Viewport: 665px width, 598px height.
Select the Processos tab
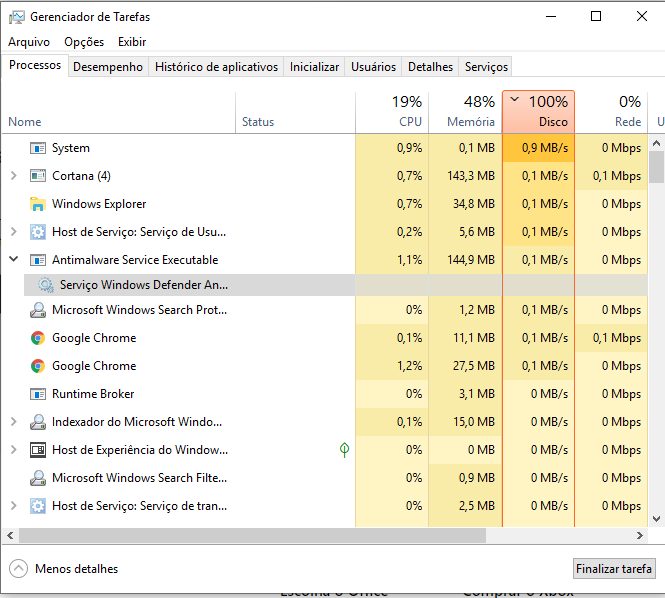(35, 65)
